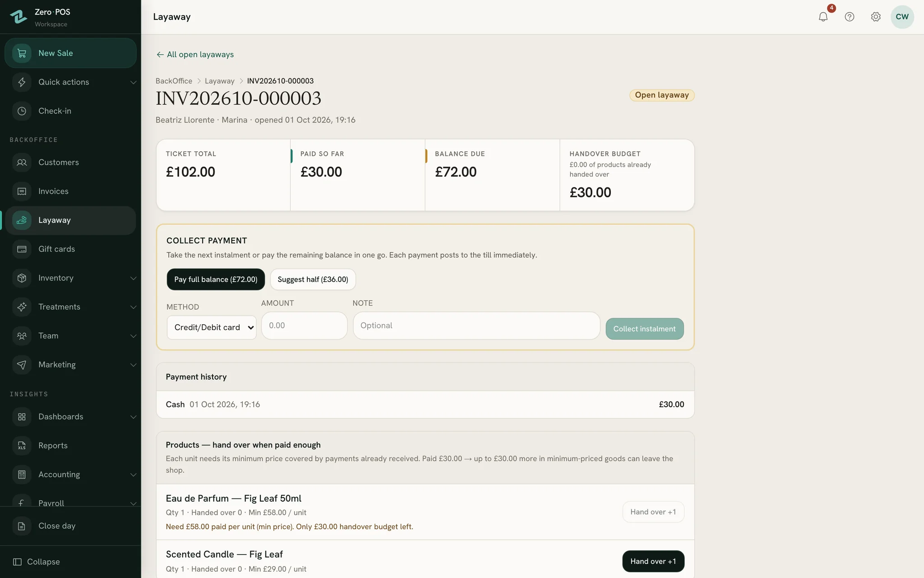Screen dimensions: 924x578
Task: Expand the Marketing submenu chevron
Action: 133,365
